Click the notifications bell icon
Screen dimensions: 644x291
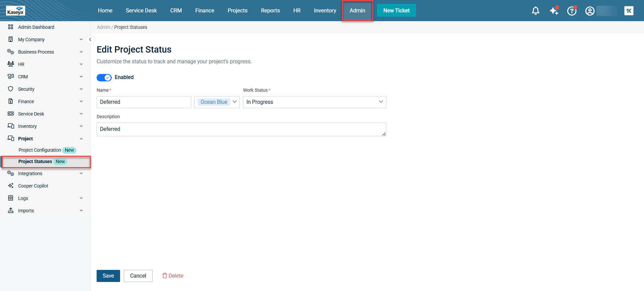coord(535,11)
